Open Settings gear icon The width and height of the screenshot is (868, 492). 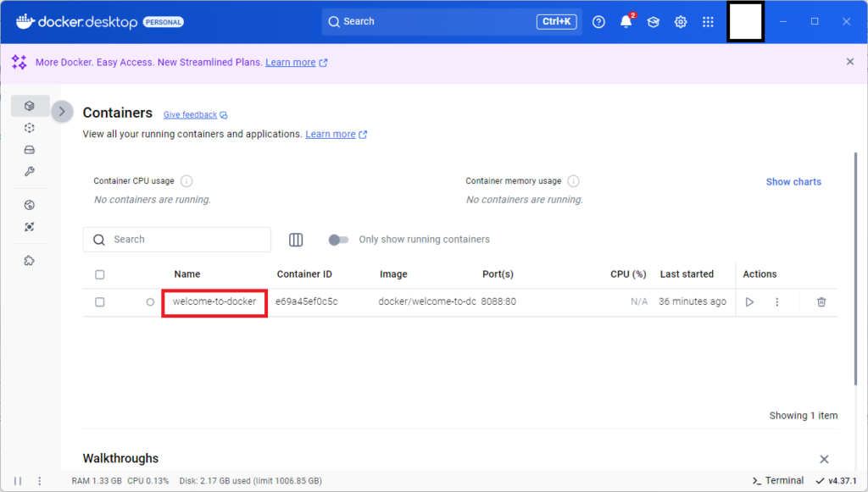tap(681, 21)
